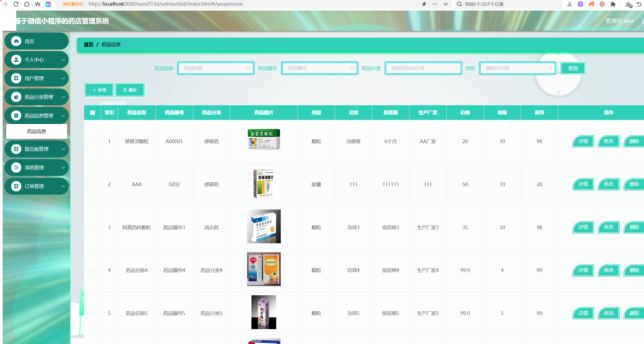This screenshot has width=644, height=344.
Task: Click the person icon beside 个人中心
Action: tap(16, 60)
